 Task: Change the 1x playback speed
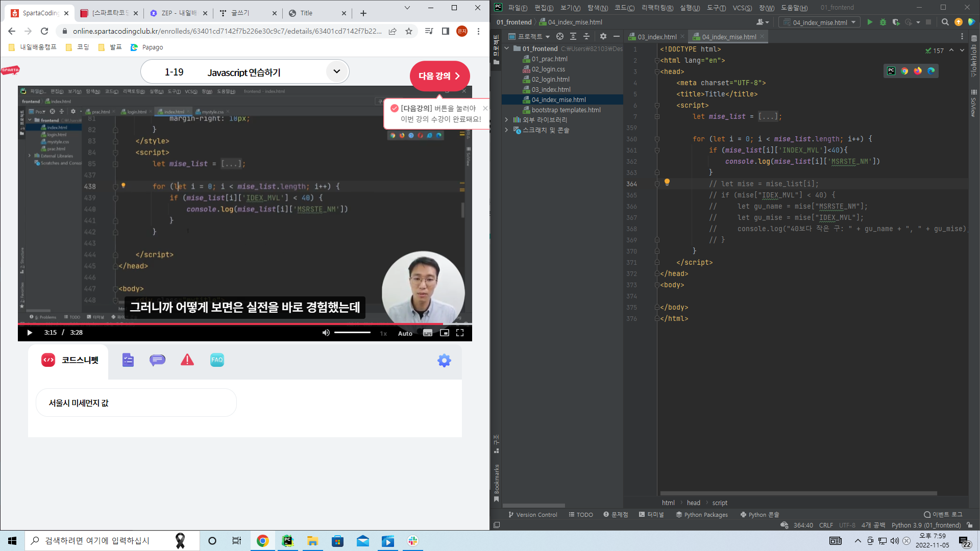click(x=383, y=334)
